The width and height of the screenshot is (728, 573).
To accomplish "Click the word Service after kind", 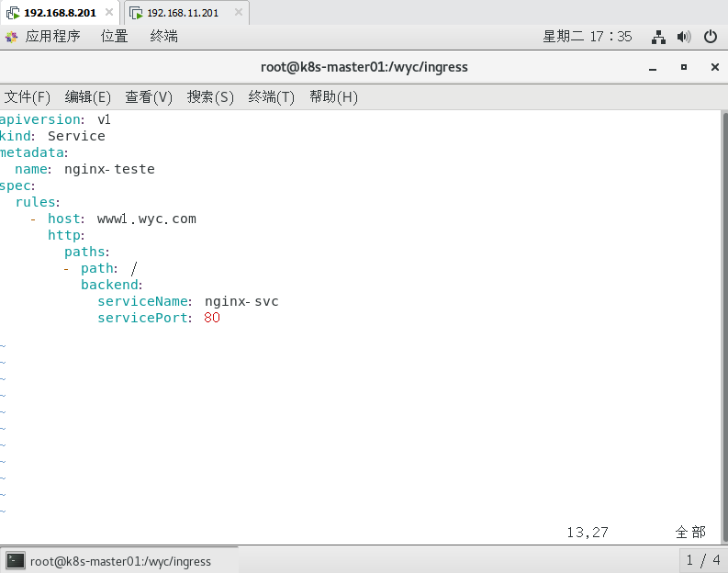I will (x=76, y=136).
